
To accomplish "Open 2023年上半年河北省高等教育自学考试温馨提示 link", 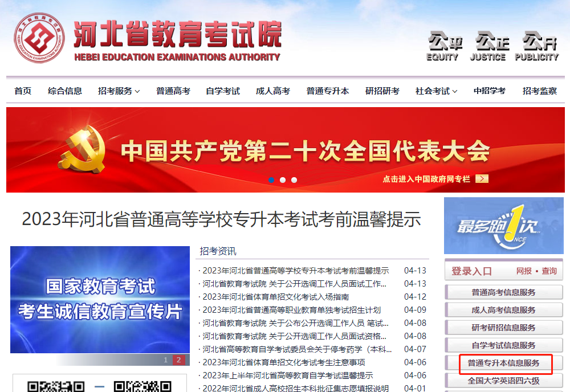I will (x=287, y=375).
